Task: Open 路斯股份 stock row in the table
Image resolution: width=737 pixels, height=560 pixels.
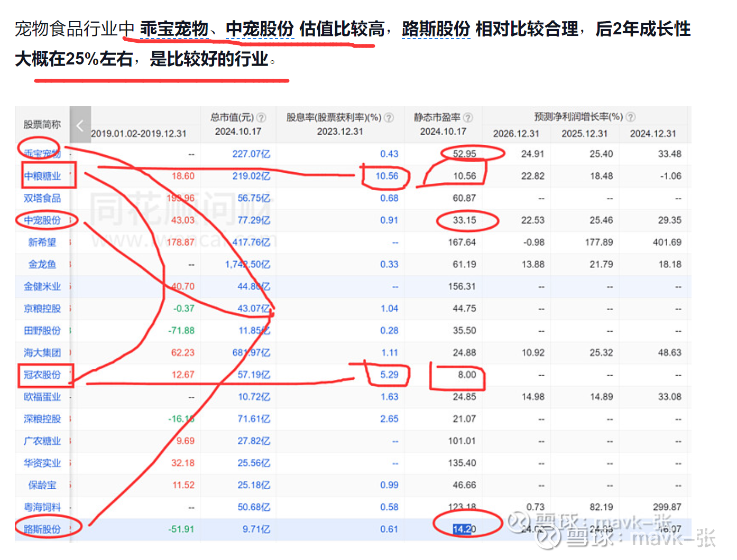Action: click(x=42, y=529)
